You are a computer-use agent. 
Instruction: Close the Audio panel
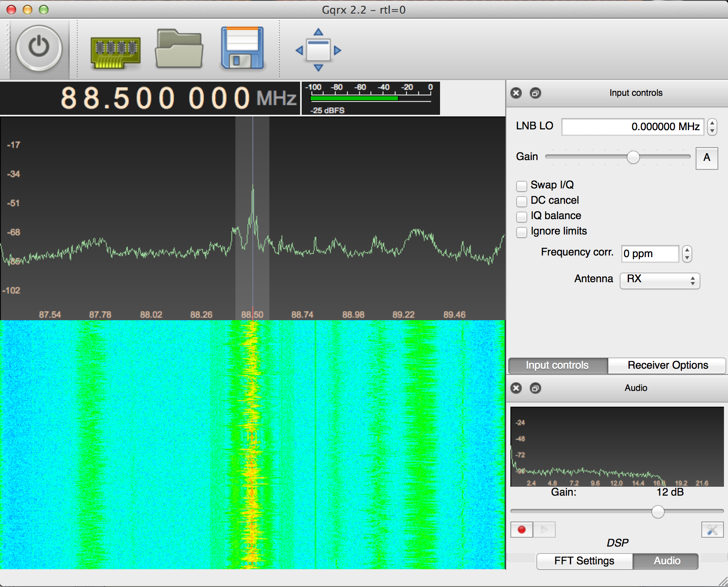516,388
